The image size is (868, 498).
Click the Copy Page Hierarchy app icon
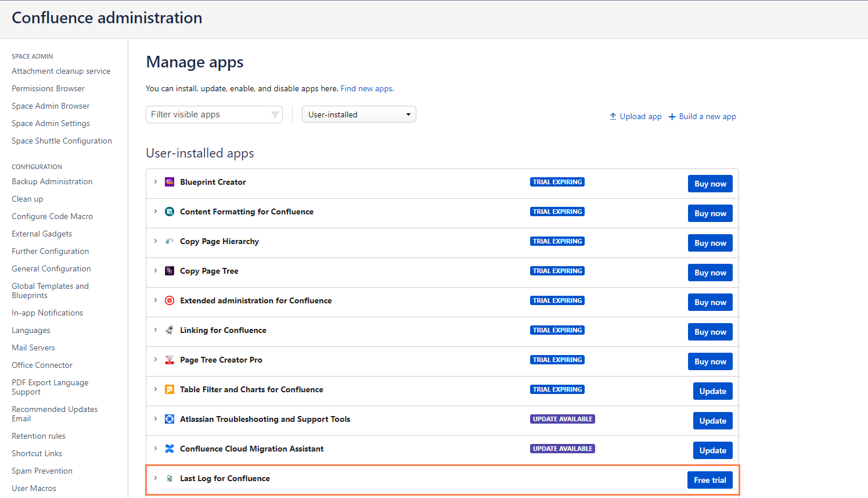click(x=169, y=241)
